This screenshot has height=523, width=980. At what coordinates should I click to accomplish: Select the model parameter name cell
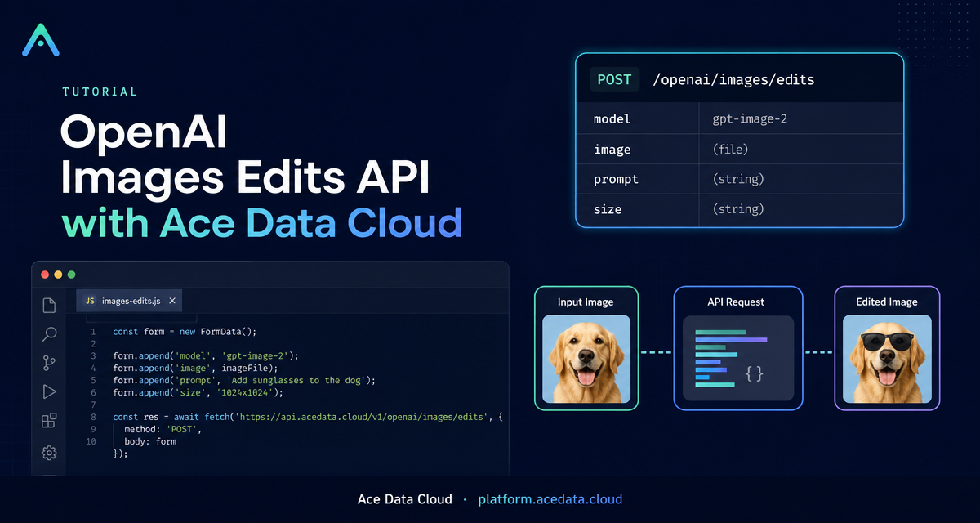coord(638,119)
